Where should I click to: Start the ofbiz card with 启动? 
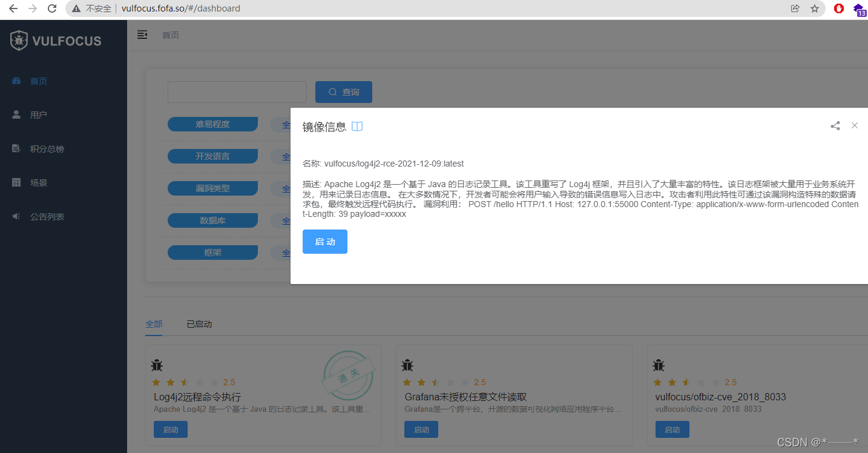pos(672,429)
